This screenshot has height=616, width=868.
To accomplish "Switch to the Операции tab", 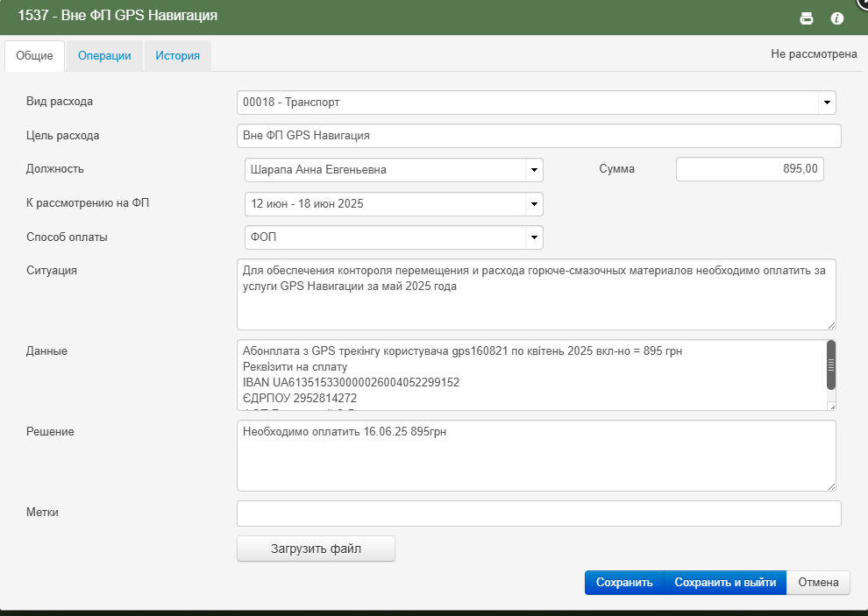I will tap(104, 56).
